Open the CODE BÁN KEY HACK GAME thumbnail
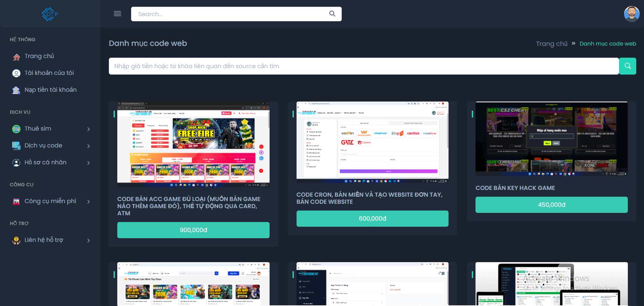The height and width of the screenshot is (306, 644). click(x=551, y=139)
